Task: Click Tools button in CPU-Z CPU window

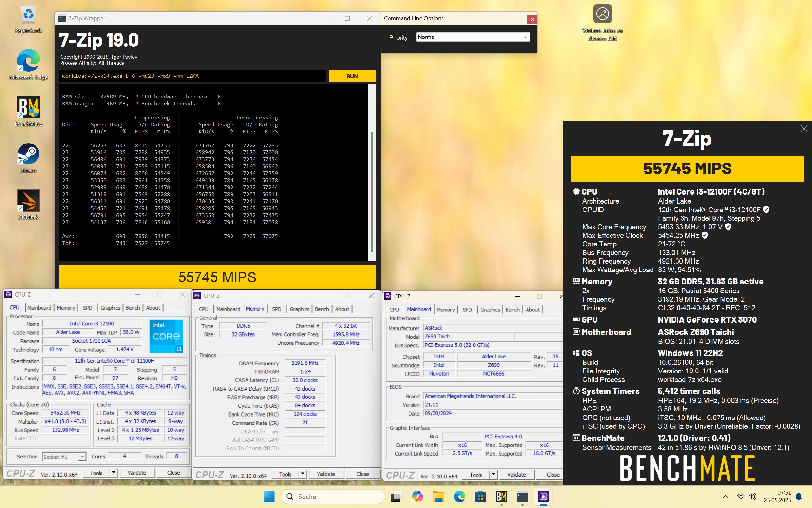Action: click(x=96, y=473)
